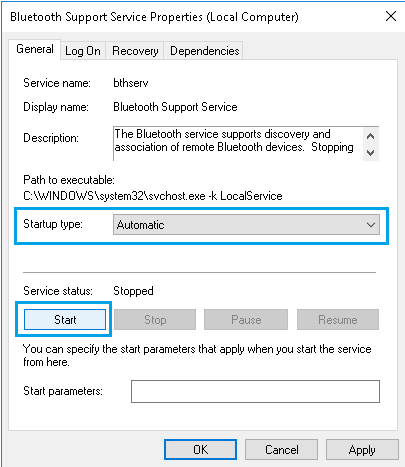
Task: Open the Dependencies tab
Action: [x=204, y=51]
